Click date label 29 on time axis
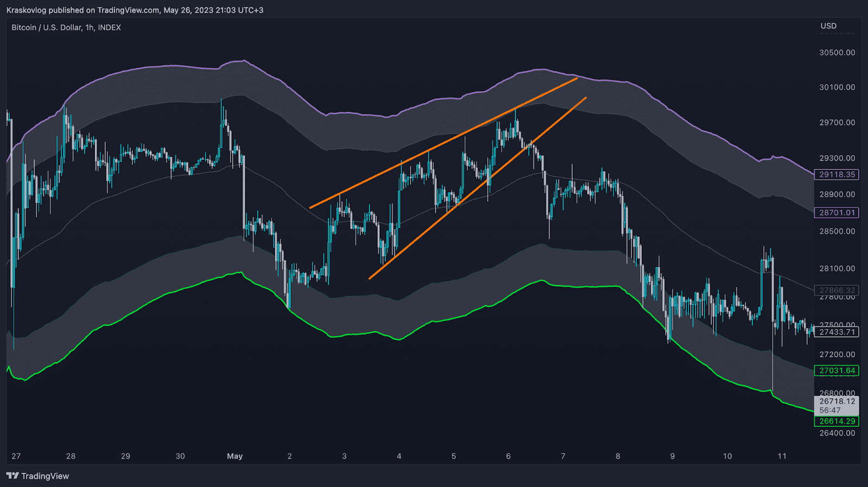 coord(125,456)
